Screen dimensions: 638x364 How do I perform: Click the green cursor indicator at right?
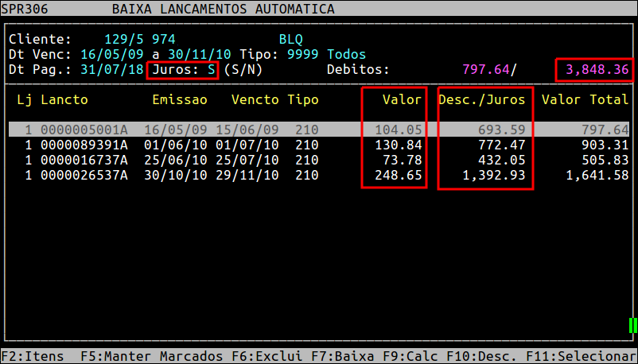pyautogui.click(x=633, y=325)
